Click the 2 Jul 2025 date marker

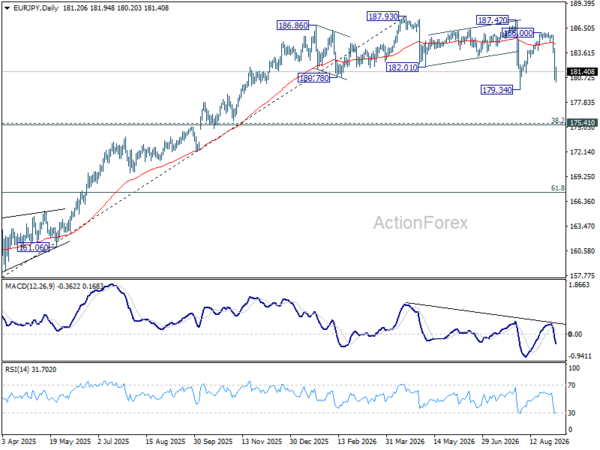point(113,442)
